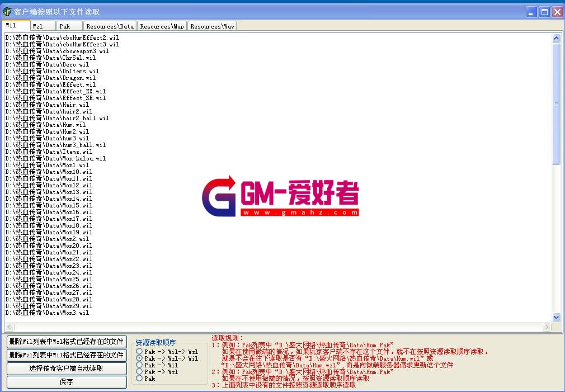This screenshot has width=565, height=392.
Task: Select the hair2.wil row
Action: click(49, 112)
